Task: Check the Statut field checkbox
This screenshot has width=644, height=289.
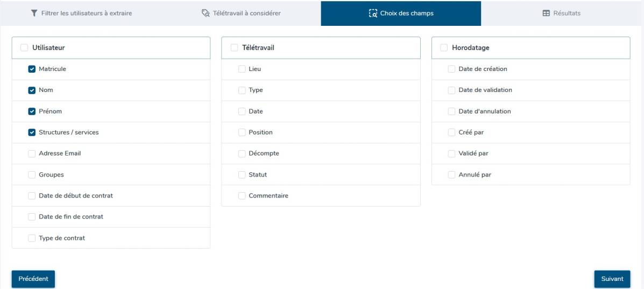Action: (242, 175)
